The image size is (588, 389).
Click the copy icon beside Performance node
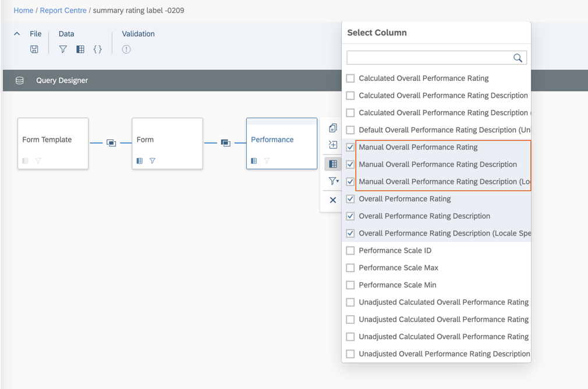(333, 128)
